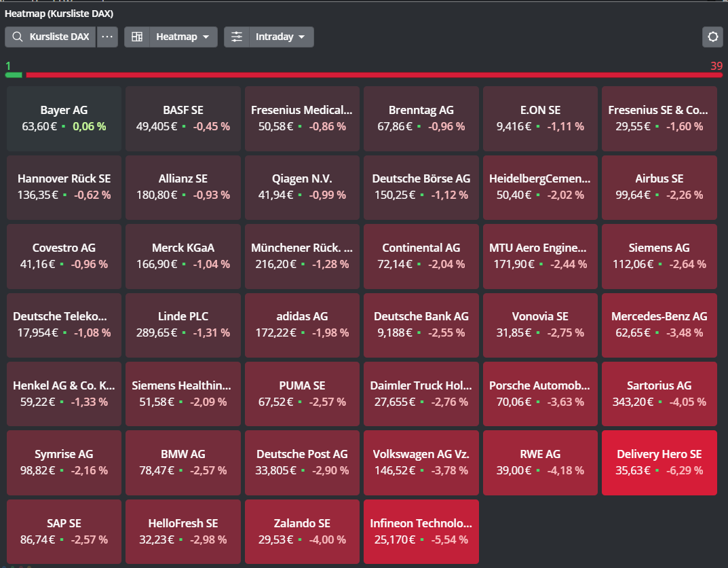Screen dimensions: 728x568
Task: Click gainers count 1
Action: click(x=8, y=66)
